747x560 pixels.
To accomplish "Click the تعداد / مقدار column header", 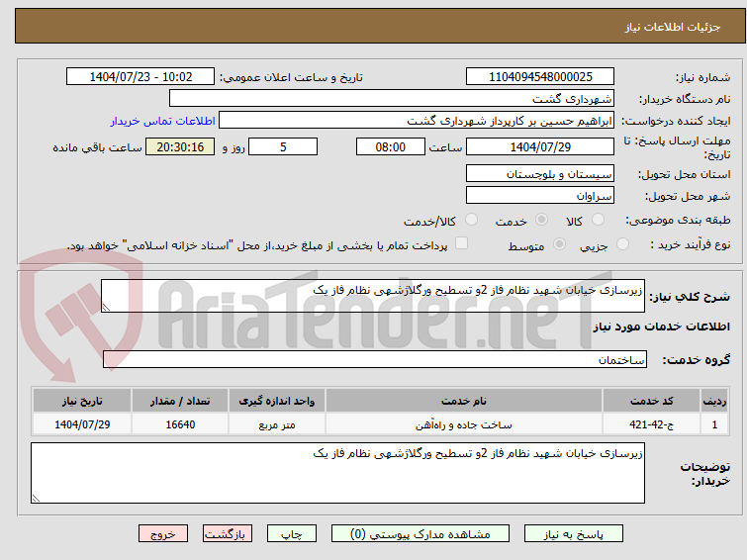I will click(180, 401).
